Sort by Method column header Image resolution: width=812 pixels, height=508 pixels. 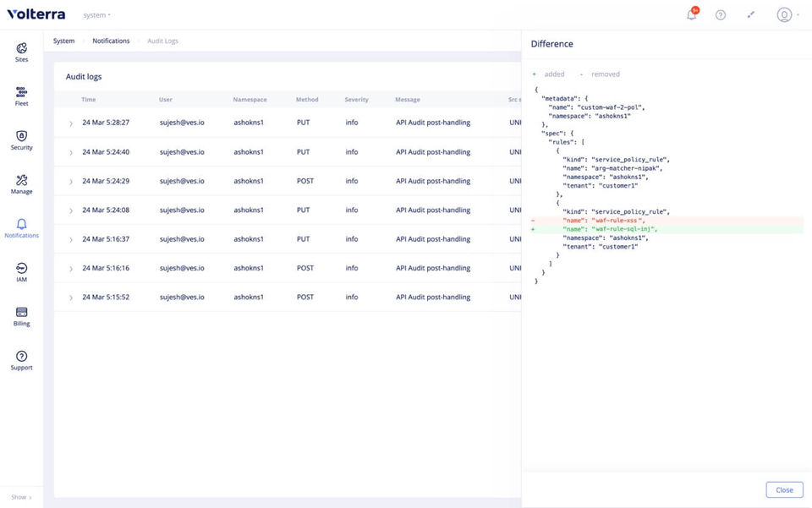pos(307,100)
